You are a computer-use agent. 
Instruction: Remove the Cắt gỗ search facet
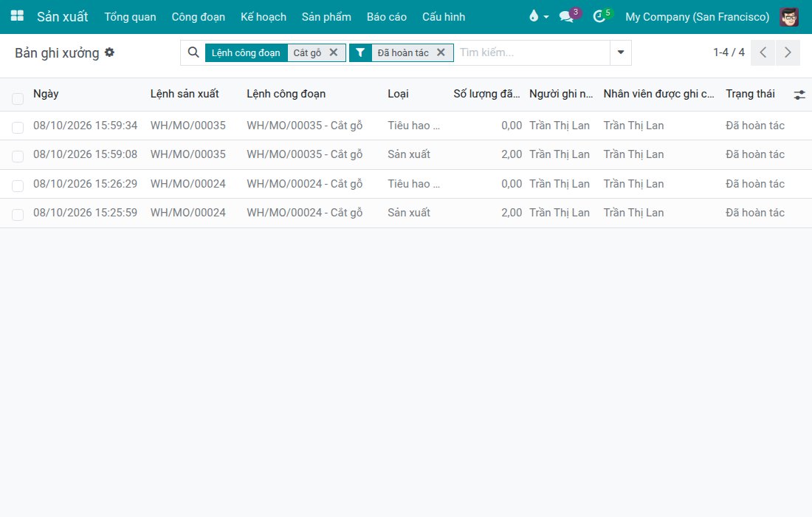click(334, 52)
